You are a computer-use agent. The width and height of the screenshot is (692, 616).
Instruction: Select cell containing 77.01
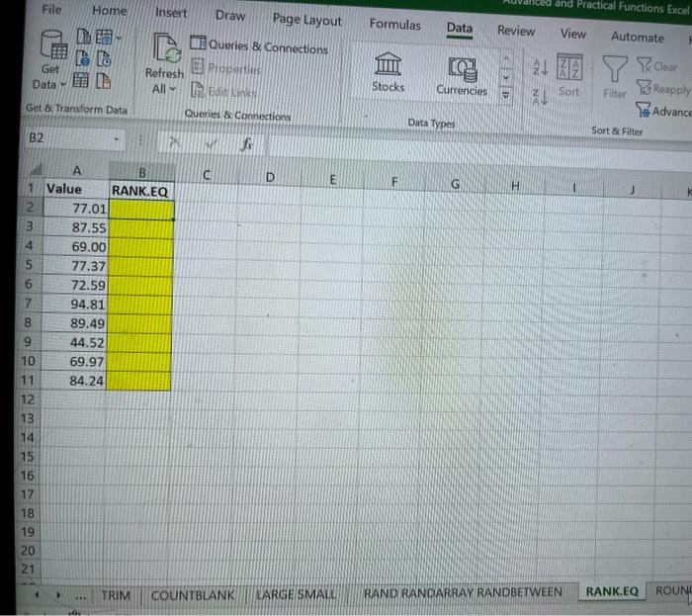pyautogui.click(x=75, y=208)
